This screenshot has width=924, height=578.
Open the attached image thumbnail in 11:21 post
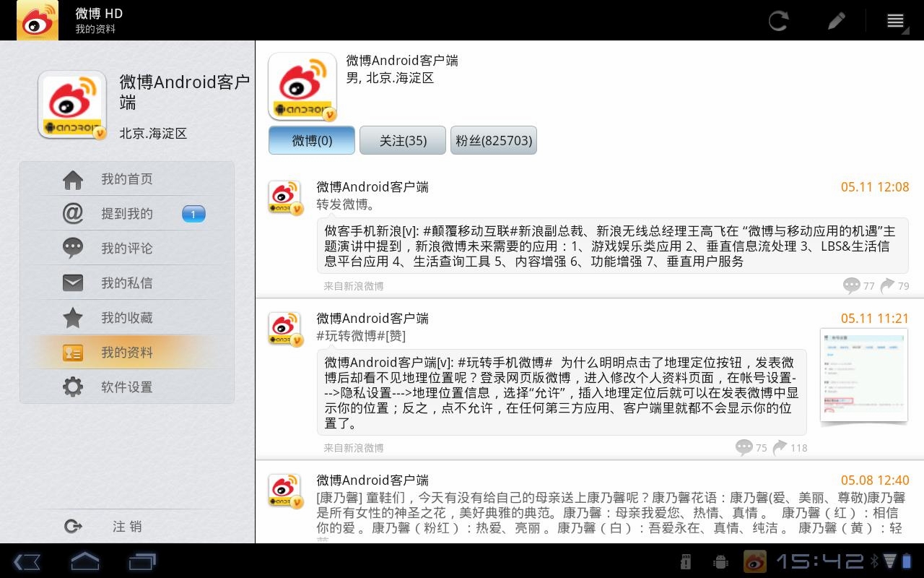coord(864,376)
